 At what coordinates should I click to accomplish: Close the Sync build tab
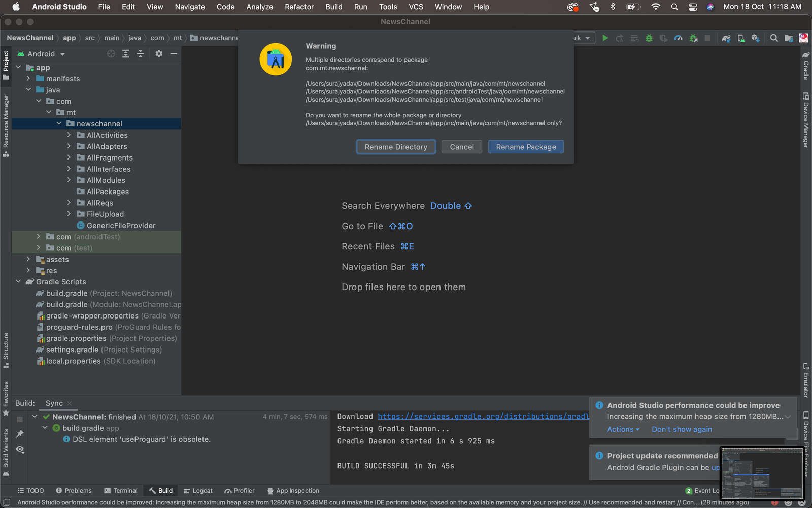pos(70,403)
